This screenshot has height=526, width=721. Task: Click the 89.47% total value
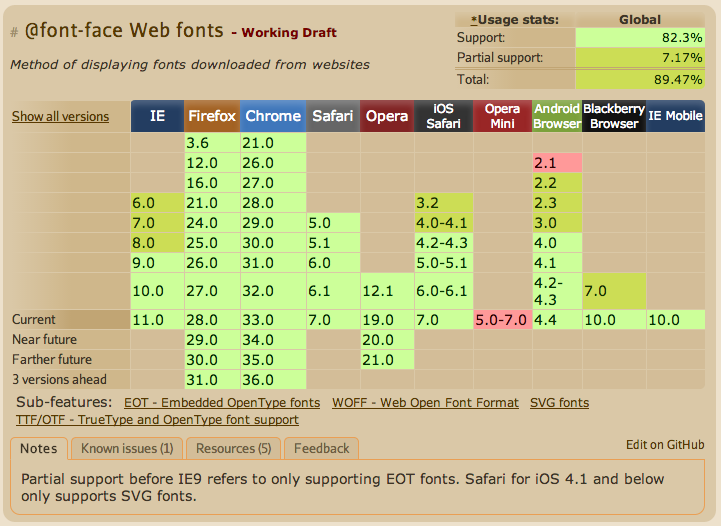click(x=640, y=80)
